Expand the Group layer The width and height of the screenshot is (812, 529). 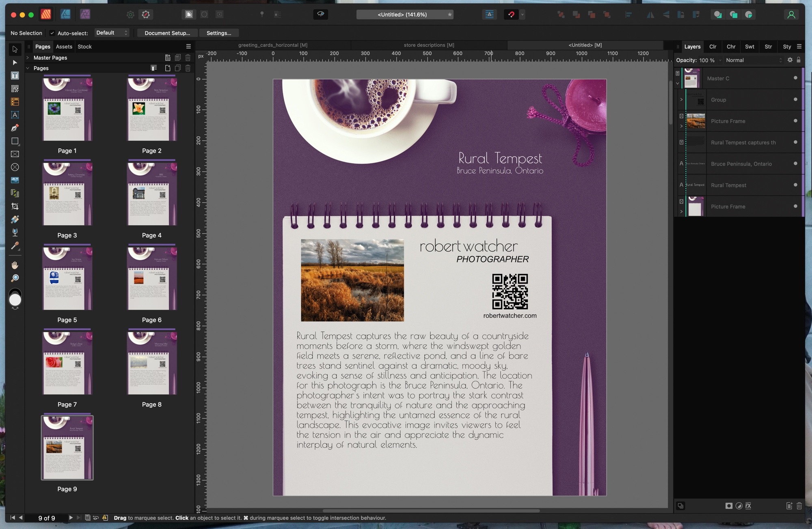pos(681,100)
